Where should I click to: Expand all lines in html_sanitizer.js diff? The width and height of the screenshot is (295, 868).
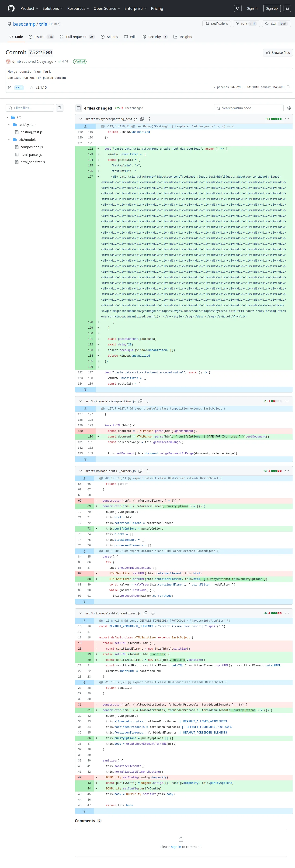click(153, 613)
